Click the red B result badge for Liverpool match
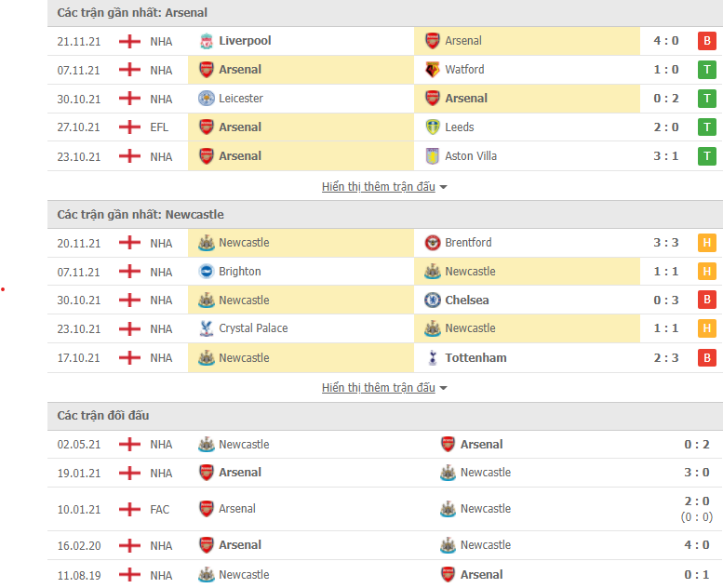 pos(707,41)
